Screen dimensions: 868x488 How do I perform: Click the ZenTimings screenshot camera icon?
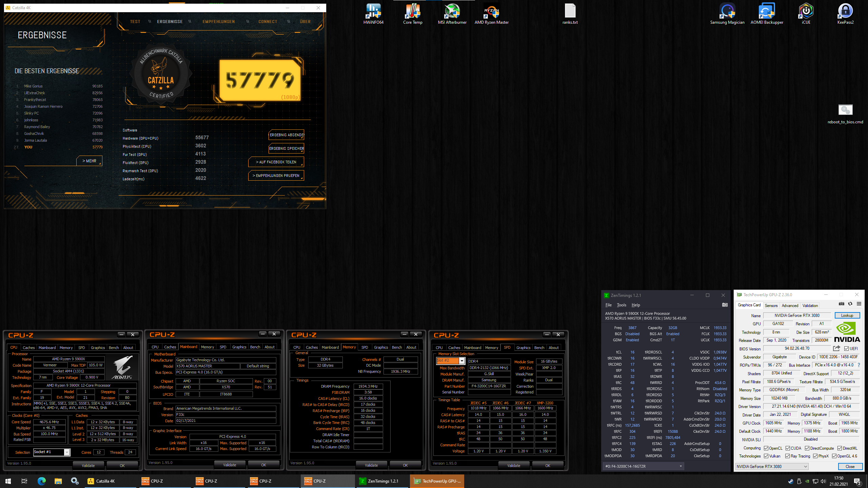click(725, 305)
